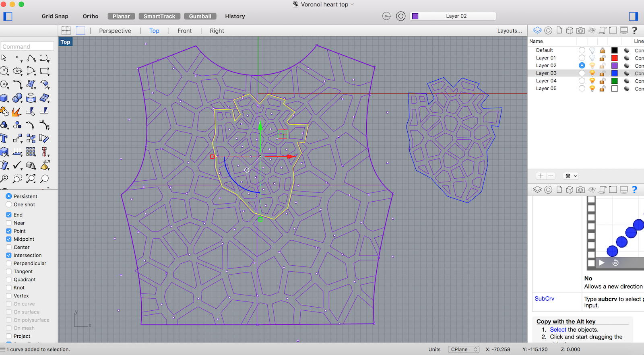Enable the Perpendicular object snap
Screen dimensions: 644x355
pos(9,263)
